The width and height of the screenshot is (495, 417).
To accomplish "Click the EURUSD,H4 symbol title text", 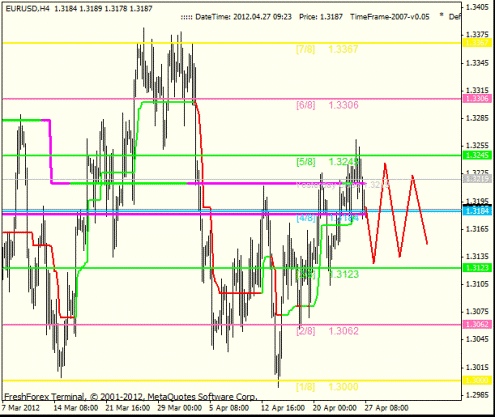I will pos(27,9).
